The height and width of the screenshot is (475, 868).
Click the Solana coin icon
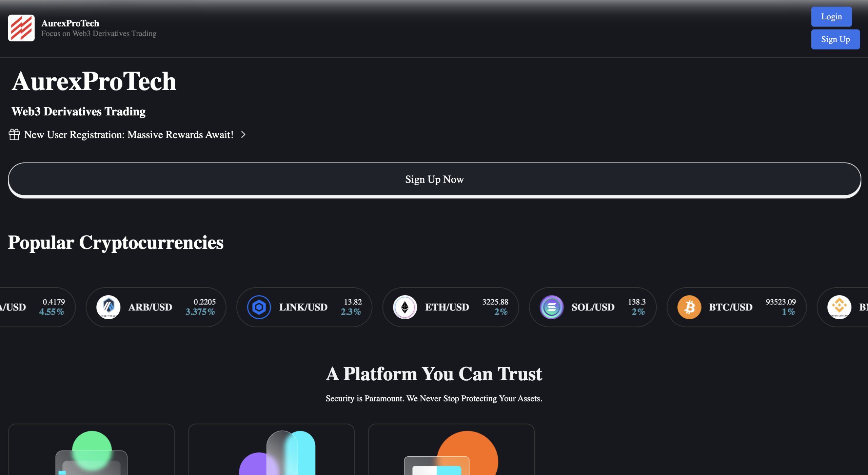point(551,307)
